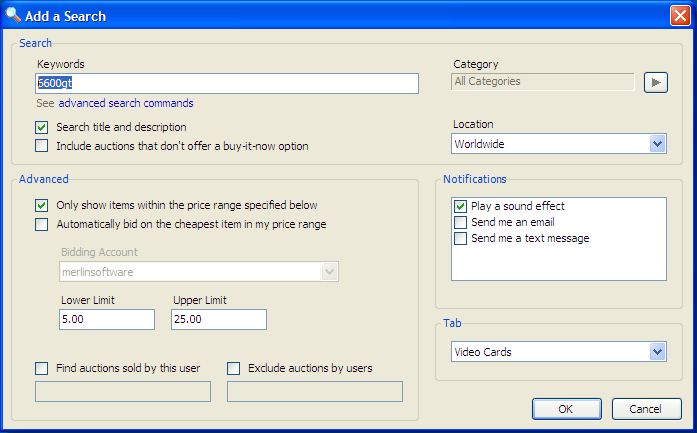Uncheck Search title and description
This screenshot has height=433, width=697.
coord(42,127)
